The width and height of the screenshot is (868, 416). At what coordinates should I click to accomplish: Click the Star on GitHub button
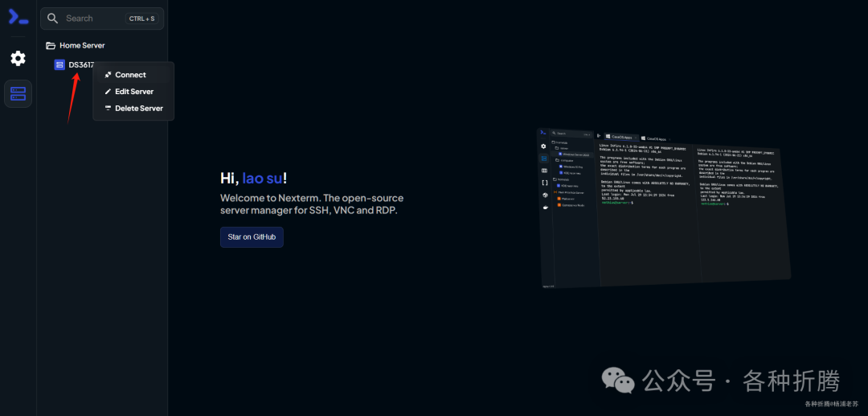coord(252,237)
